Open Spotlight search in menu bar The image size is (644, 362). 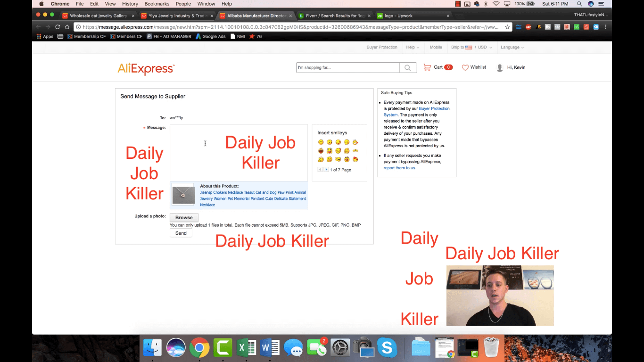(579, 4)
